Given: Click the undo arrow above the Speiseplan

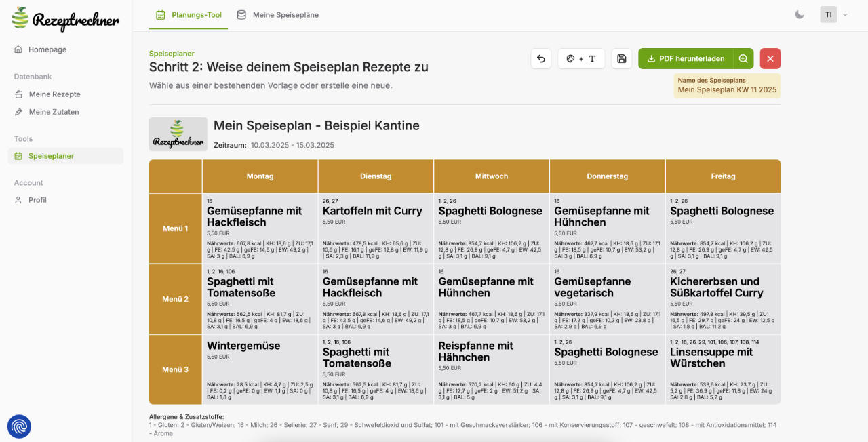Looking at the screenshot, I should coord(540,59).
